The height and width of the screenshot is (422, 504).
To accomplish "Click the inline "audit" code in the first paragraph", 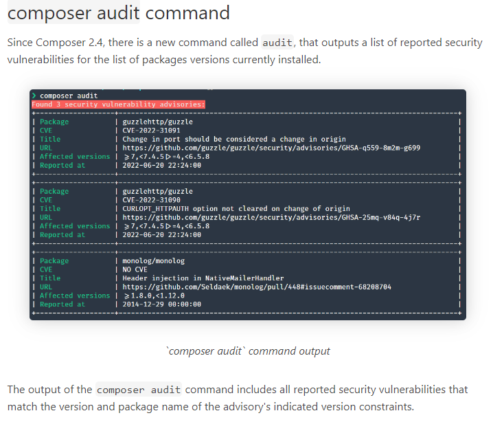I will [278, 43].
